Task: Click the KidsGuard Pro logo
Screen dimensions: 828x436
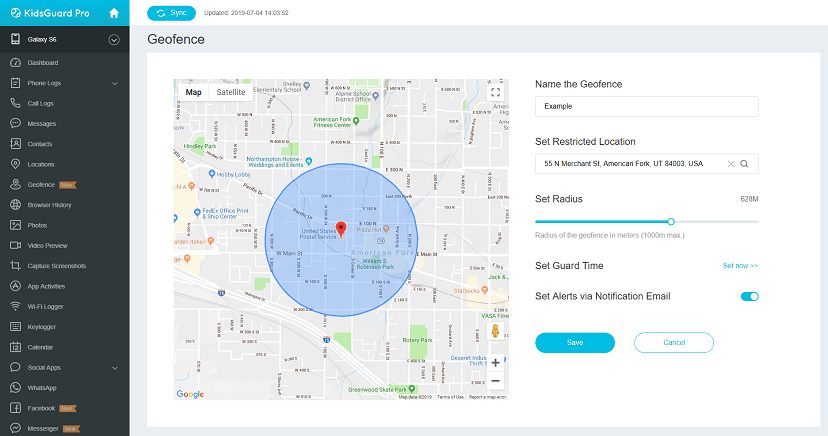Action: click(x=51, y=13)
